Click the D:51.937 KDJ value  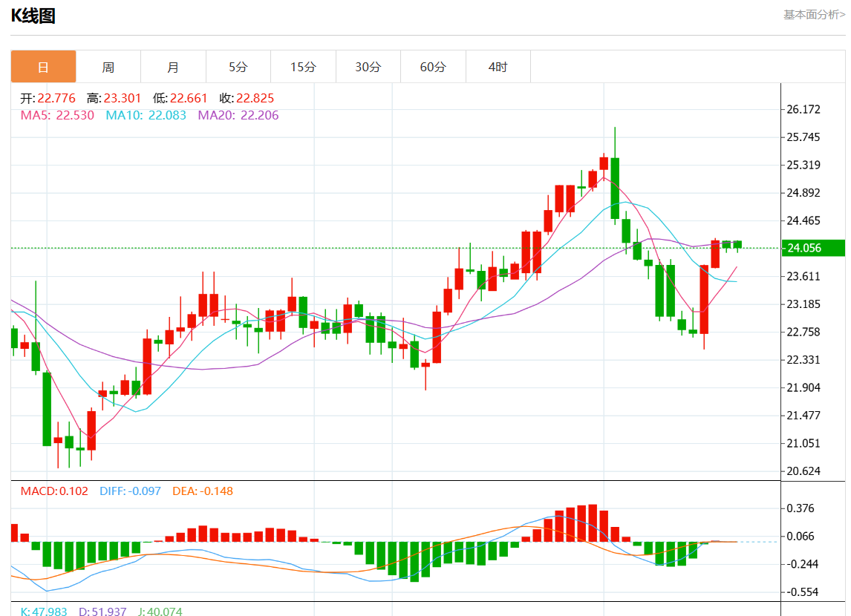[102, 612]
